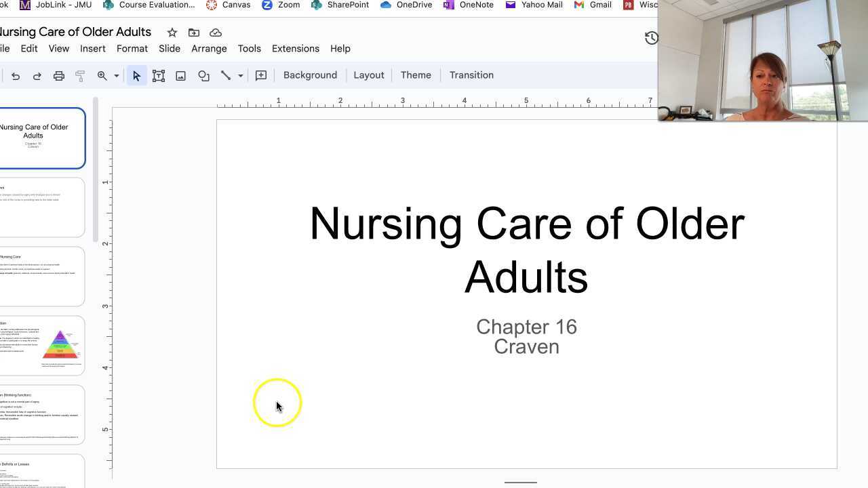Open the Insert menu
The image size is (868, 488).
coord(92,49)
